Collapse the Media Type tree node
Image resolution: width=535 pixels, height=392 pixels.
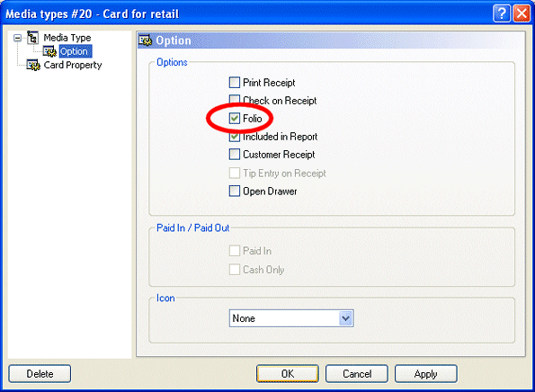coord(17,38)
